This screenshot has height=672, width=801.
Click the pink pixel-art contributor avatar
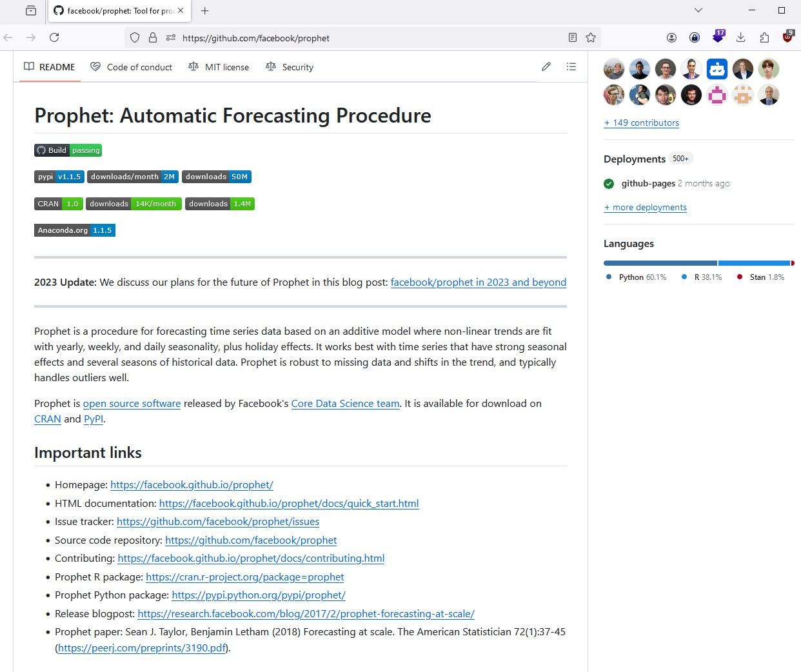(x=717, y=95)
